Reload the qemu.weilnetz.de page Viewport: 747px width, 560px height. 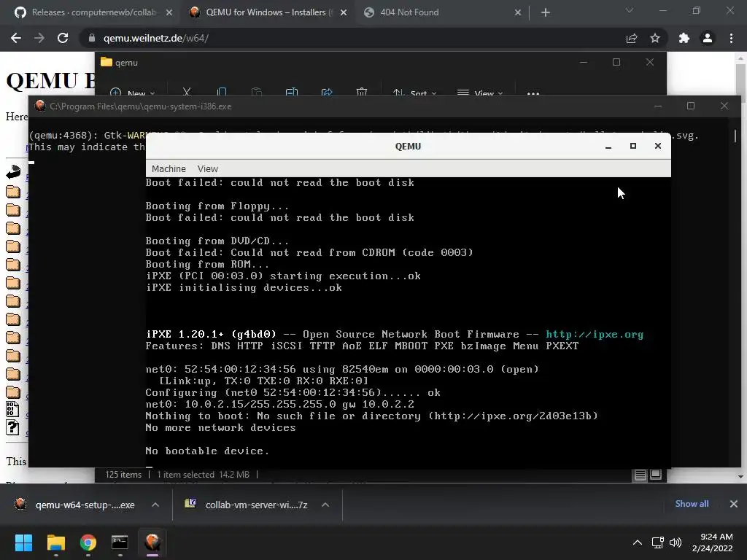pyautogui.click(x=63, y=38)
